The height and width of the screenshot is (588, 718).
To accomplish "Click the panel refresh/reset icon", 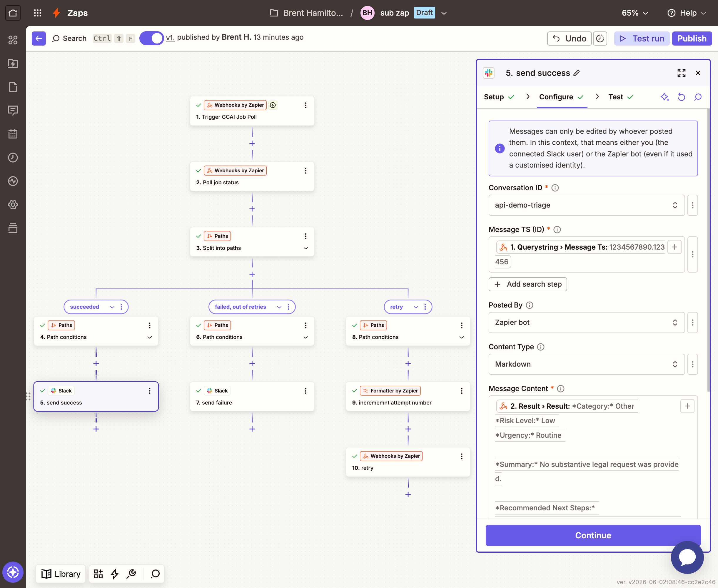I will pos(682,97).
